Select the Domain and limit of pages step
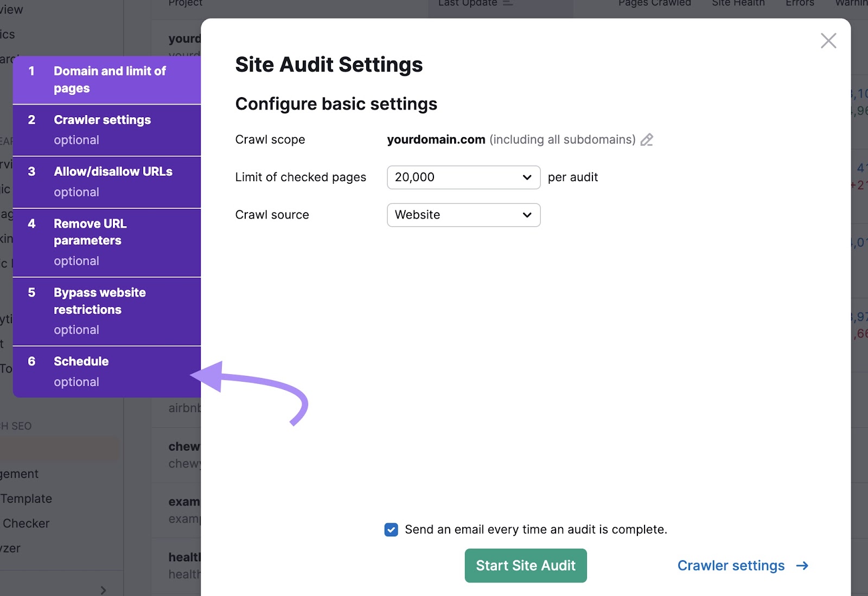 coord(107,79)
